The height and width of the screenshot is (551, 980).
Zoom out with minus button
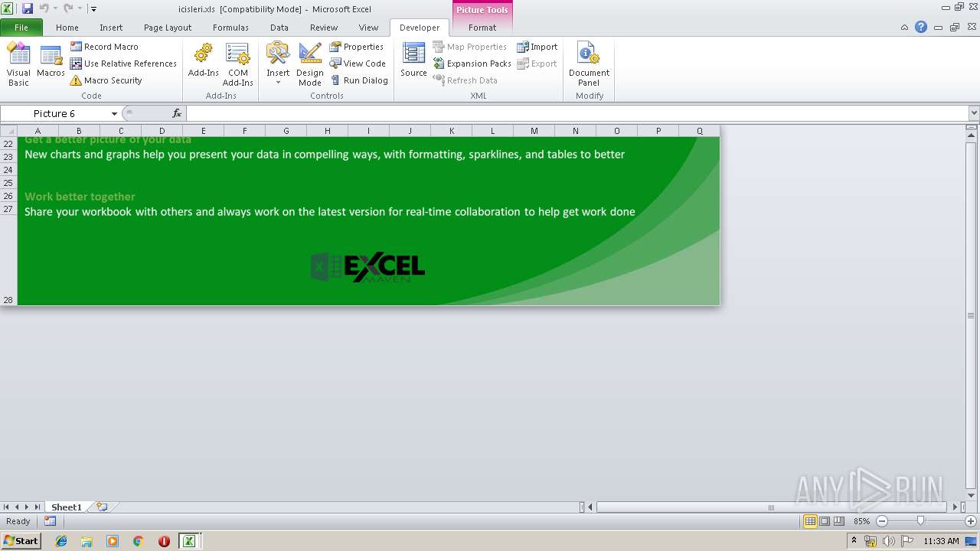[x=881, y=521]
